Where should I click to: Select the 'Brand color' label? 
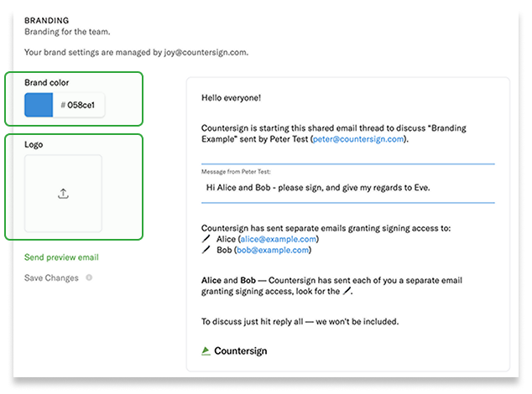point(46,83)
